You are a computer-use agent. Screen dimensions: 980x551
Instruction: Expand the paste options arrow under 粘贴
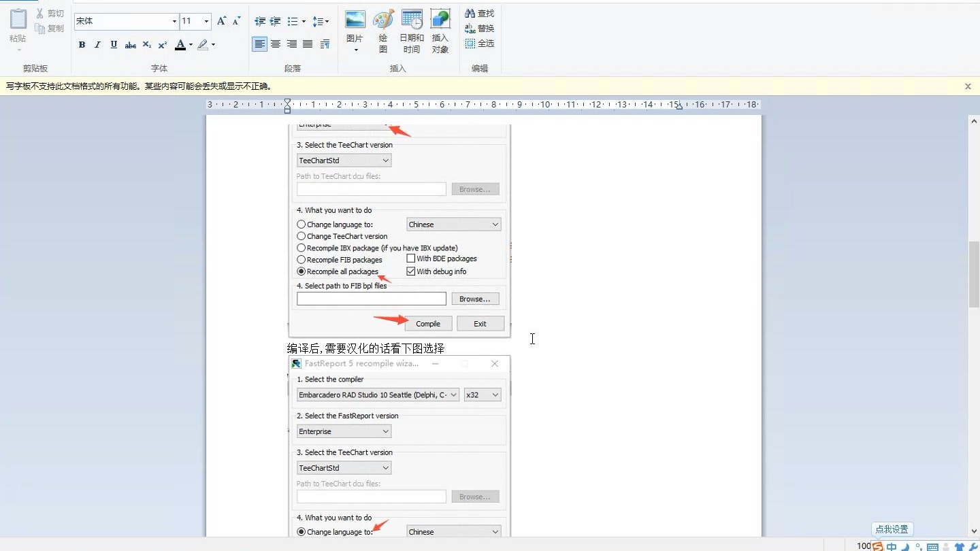point(18,50)
